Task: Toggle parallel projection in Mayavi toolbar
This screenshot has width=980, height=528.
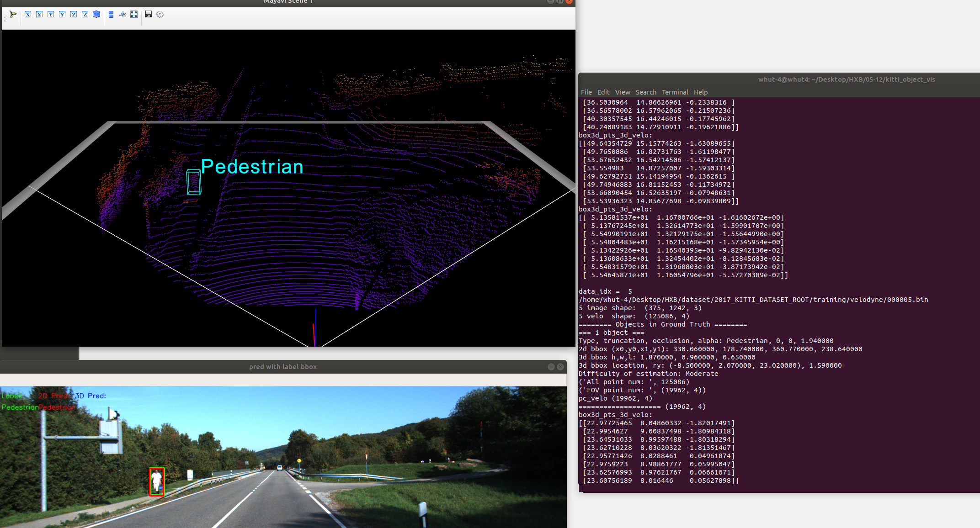Action: (111, 15)
